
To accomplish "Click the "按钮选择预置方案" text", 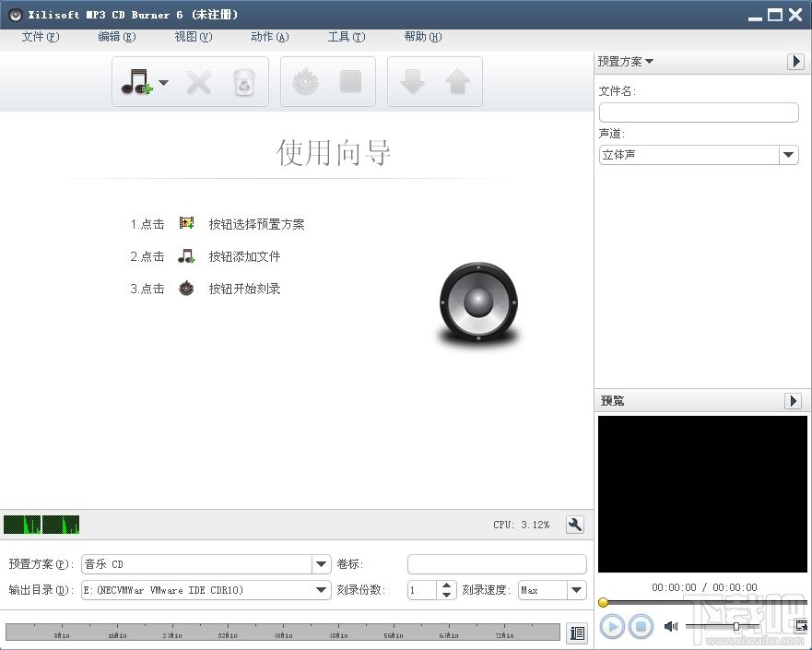I will coord(256,224).
